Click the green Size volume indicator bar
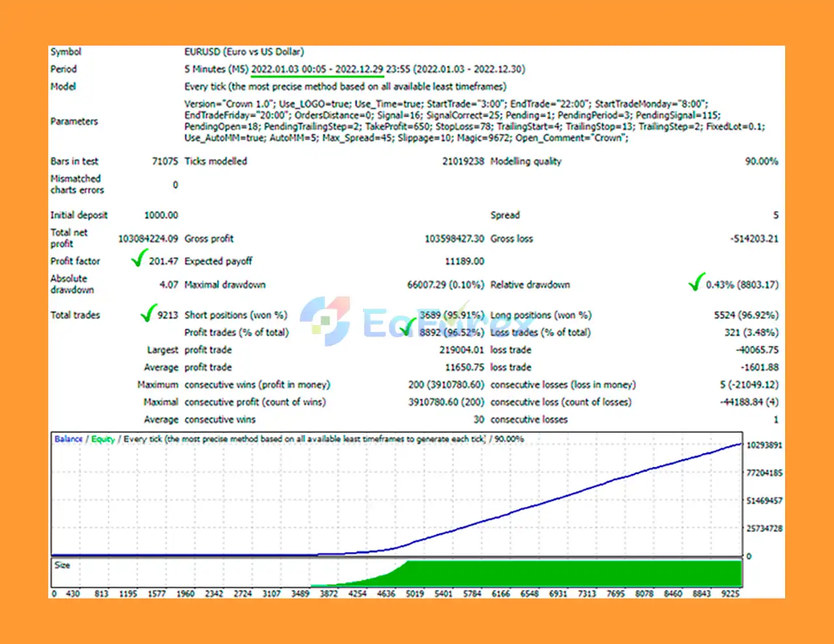The width and height of the screenshot is (834, 644). point(554,573)
